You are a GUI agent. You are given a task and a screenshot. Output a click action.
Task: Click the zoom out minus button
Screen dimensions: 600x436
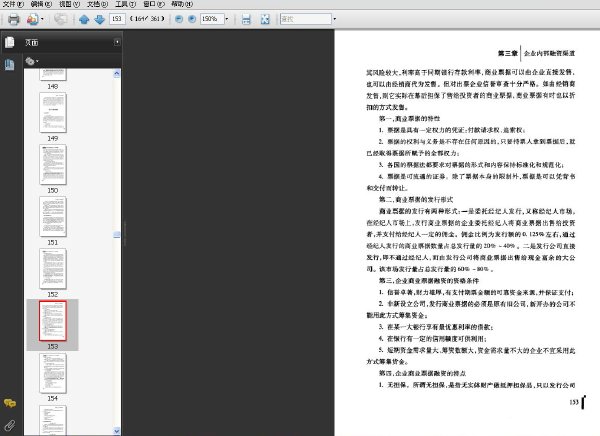click(x=179, y=19)
